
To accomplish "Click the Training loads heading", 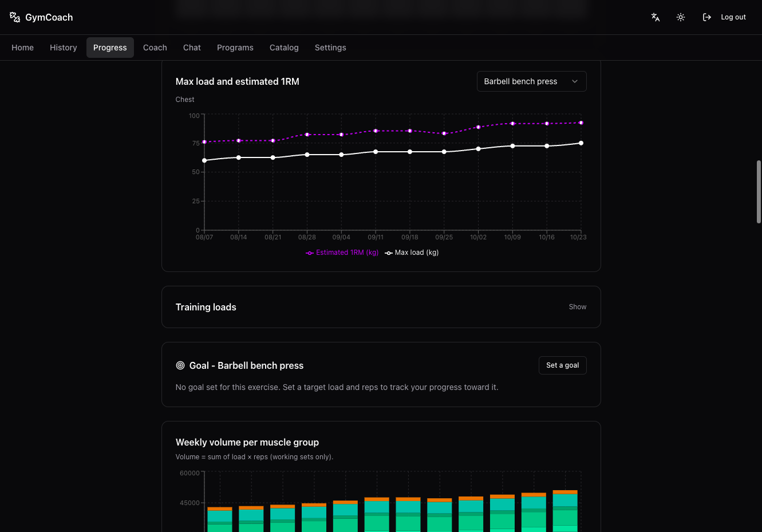I will point(206,307).
